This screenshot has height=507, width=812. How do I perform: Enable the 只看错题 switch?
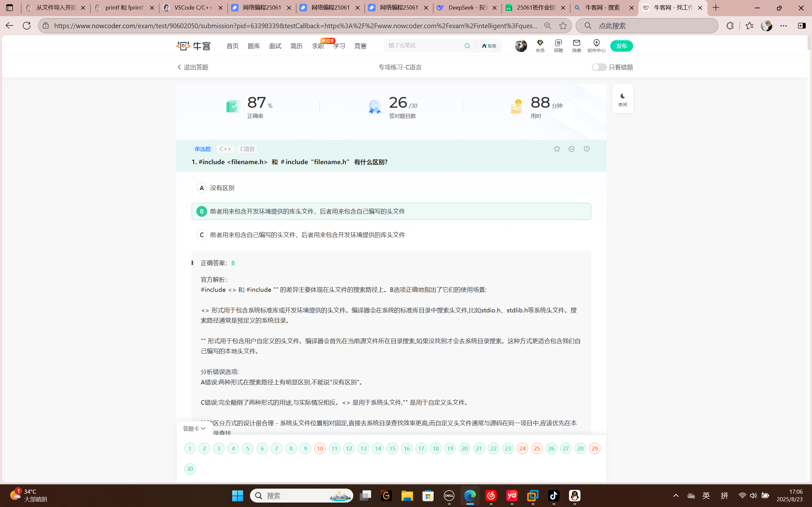[x=599, y=67]
